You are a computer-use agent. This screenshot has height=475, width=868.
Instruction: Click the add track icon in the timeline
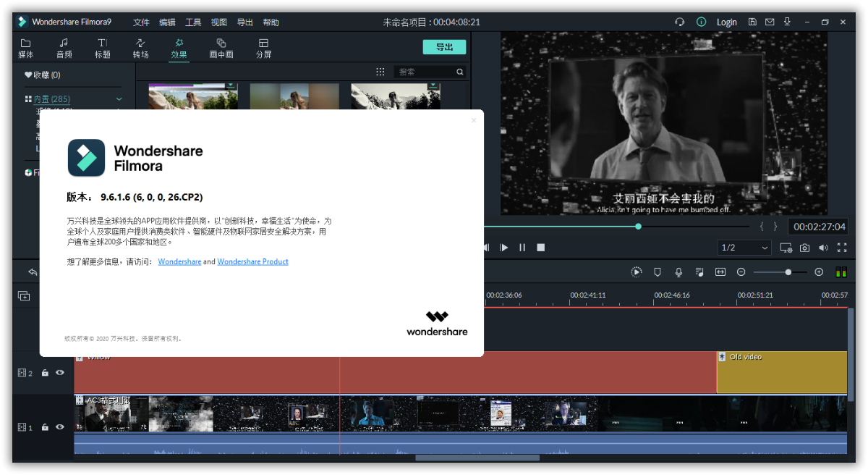click(x=24, y=296)
